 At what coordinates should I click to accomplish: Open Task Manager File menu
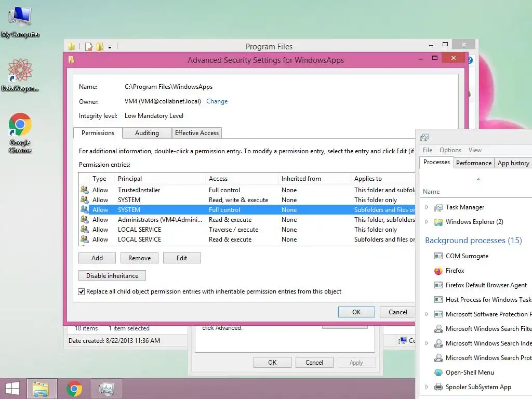pyautogui.click(x=428, y=150)
